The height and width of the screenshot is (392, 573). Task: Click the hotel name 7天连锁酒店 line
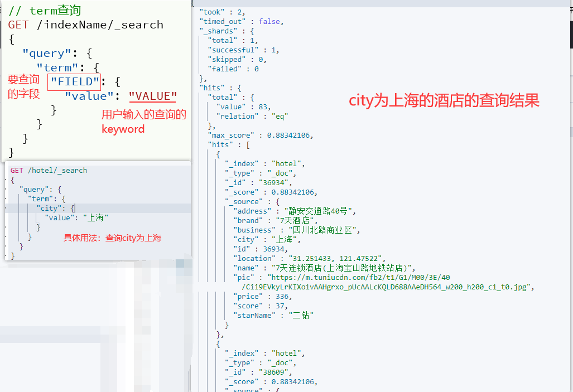[324, 268]
